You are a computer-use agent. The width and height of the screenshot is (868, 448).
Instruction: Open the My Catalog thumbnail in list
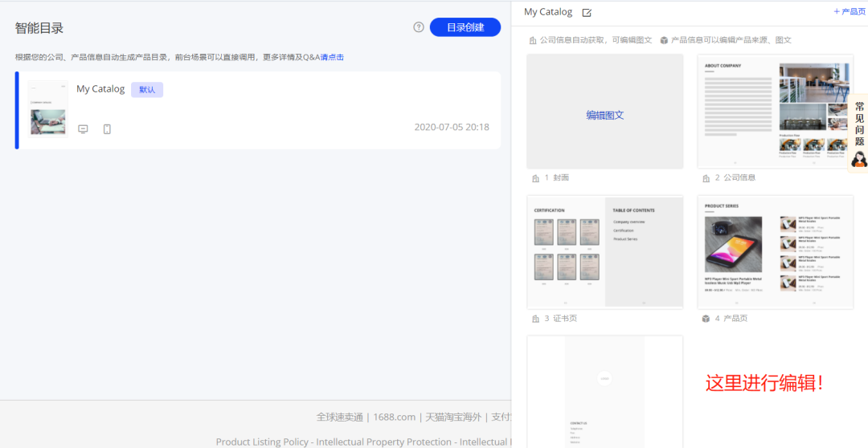click(x=47, y=109)
